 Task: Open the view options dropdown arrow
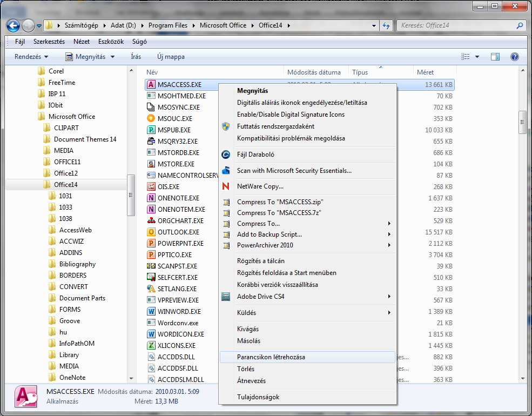(477, 57)
